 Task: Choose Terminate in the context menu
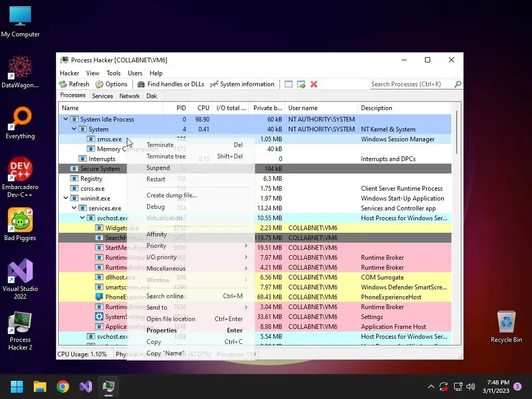coord(191,145)
